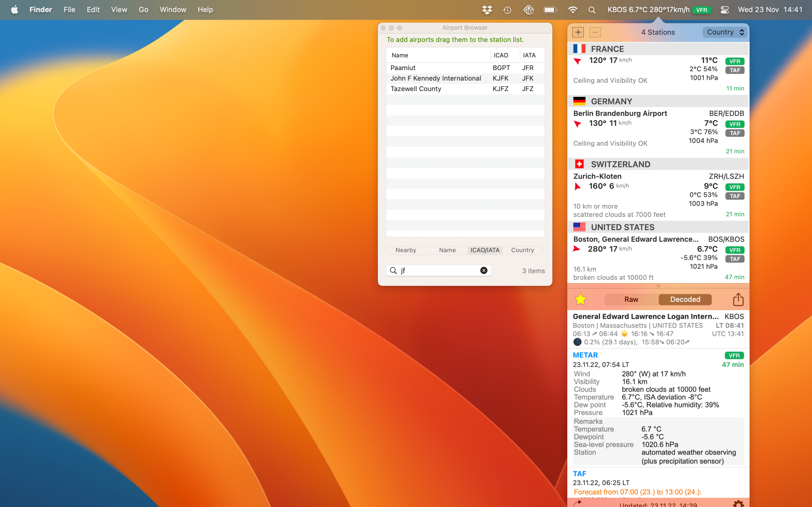Click the refresh icon at panel bottom
Screen dimensions: 812x507
tap(578, 503)
